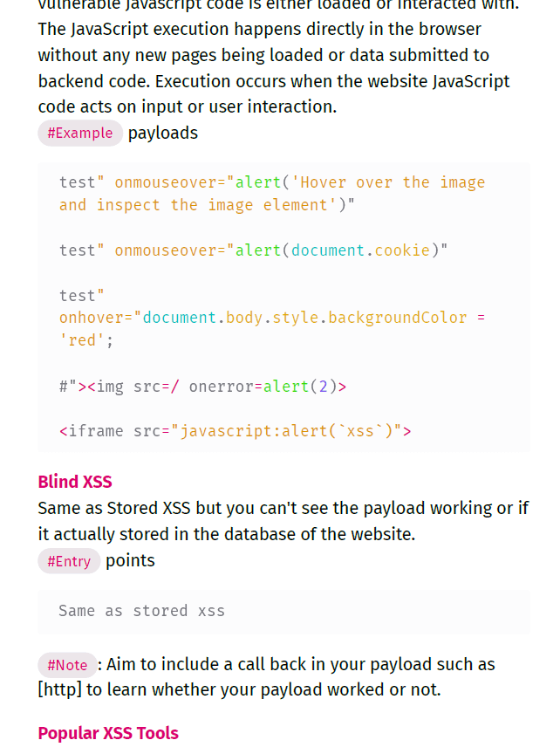
Task: Click the word 'payloads' after #Example
Action: [163, 133]
